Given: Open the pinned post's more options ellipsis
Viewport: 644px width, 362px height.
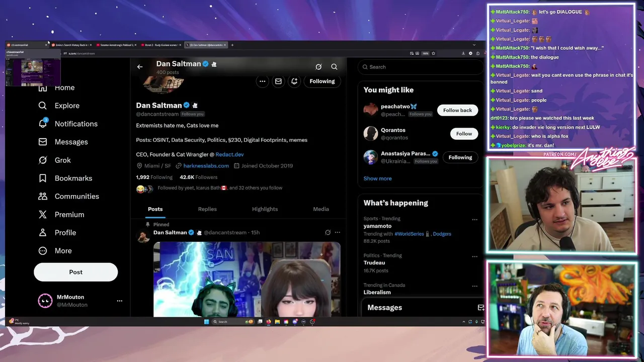Looking at the screenshot, I should (x=338, y=232).
